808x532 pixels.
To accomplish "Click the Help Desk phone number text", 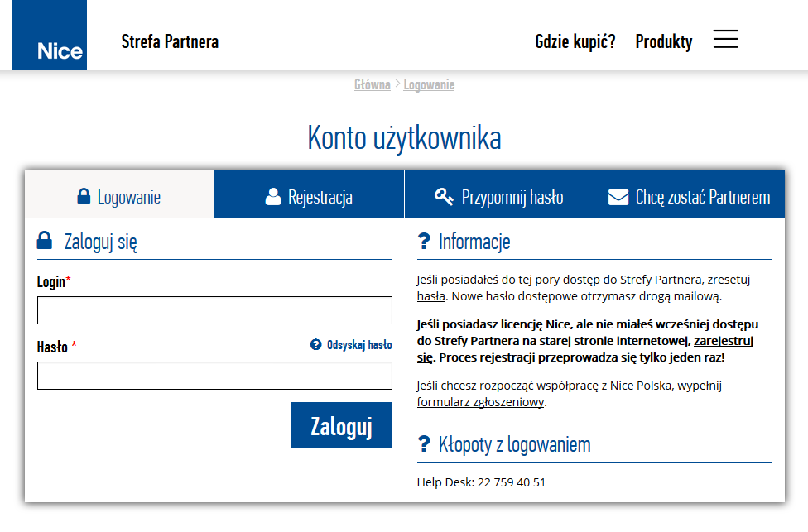I will pyautogui.click(x=481, y=482).
